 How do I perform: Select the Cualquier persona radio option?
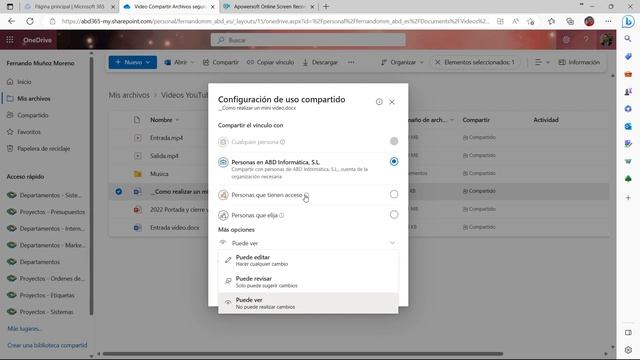pos(394,141)
